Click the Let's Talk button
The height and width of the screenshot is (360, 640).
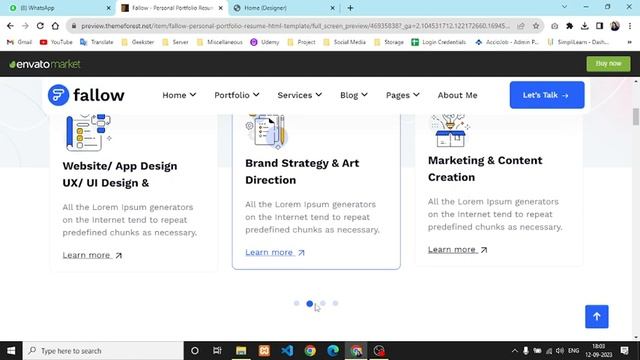tap(547, 95)
